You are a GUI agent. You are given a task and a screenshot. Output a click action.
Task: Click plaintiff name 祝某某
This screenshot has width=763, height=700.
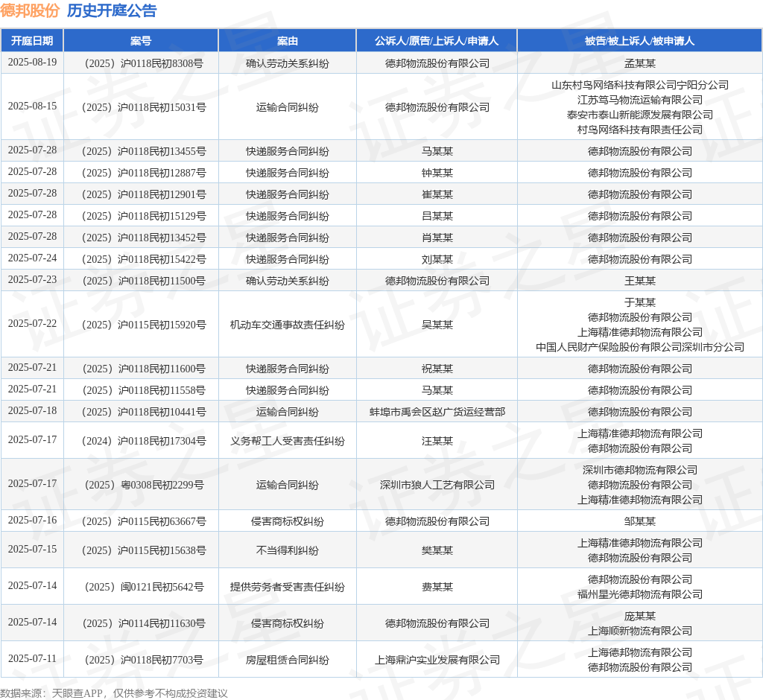pos(437,369)
